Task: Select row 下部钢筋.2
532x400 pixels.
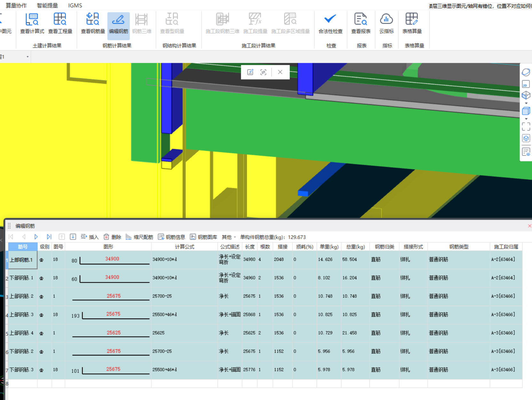Action: [23, 351]
